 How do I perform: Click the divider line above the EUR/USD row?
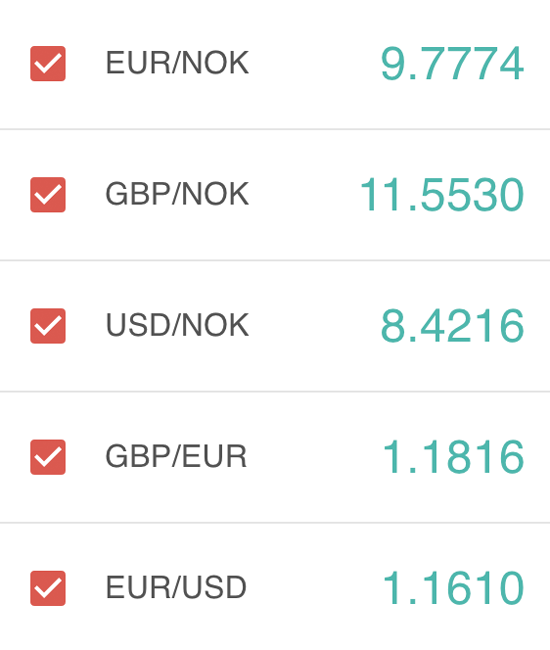coord(275,523)
